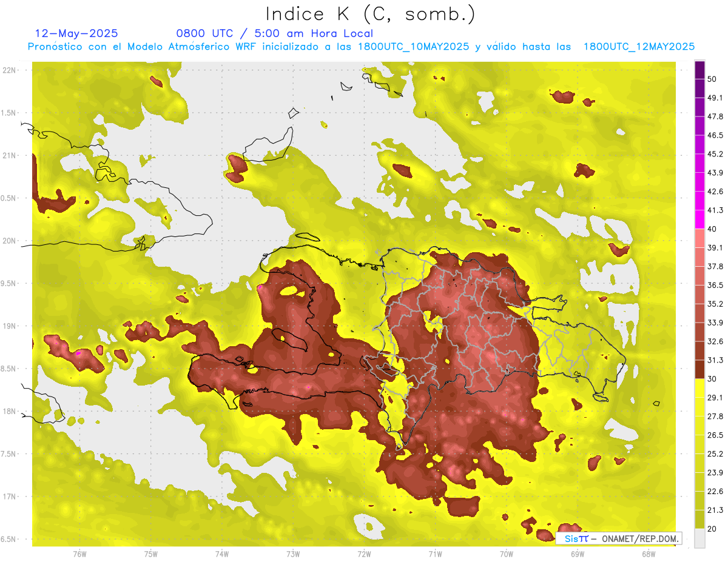Click the legend value '33.9'
The height and width of the screenshot is (562, 728).
tap(715, 323)
